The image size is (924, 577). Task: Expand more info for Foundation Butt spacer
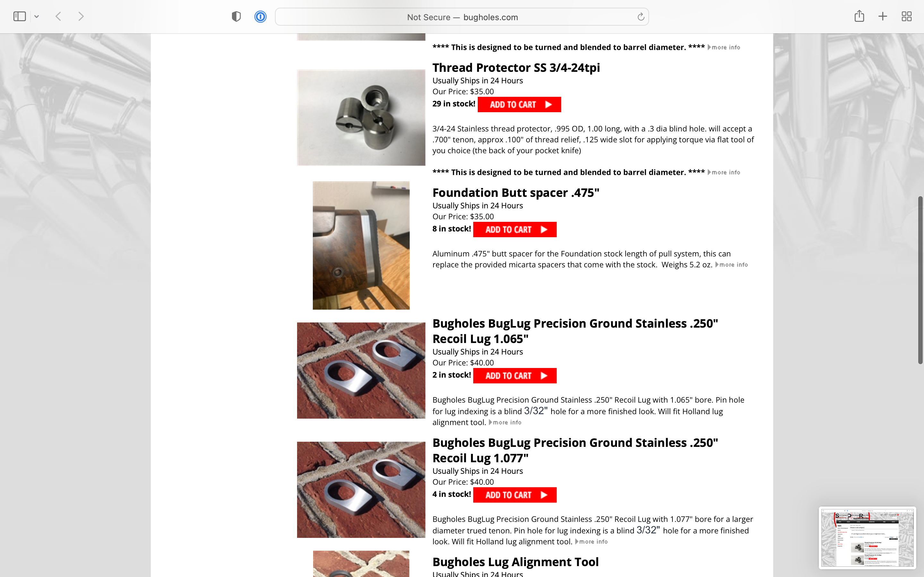point(731,265)
